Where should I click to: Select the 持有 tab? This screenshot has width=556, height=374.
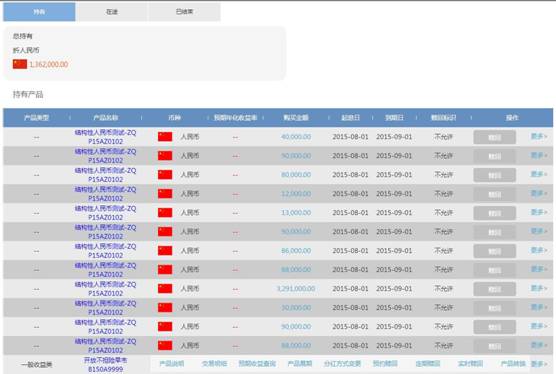[x=39, y=12]
